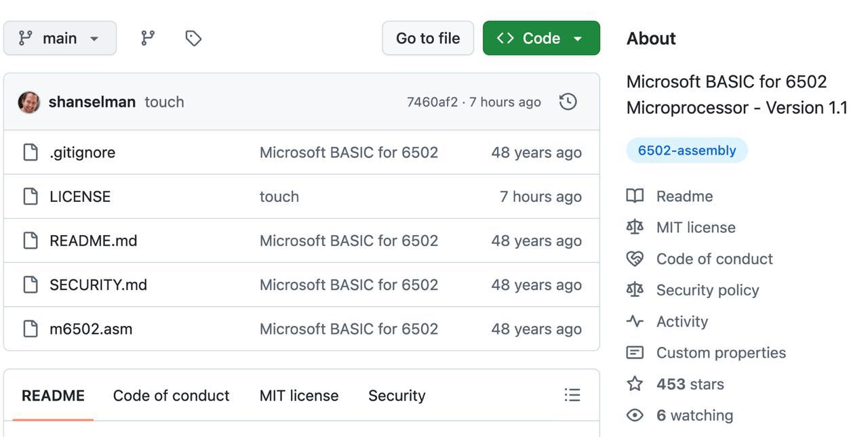Switch to the Security tab
The height and width of the screenshot is (437, 868).
point(397,396)
